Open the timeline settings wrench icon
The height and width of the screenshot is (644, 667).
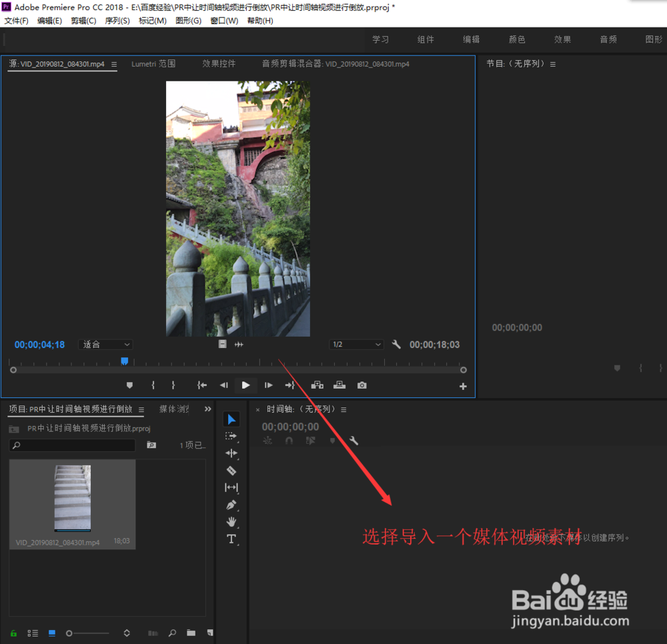354,441
